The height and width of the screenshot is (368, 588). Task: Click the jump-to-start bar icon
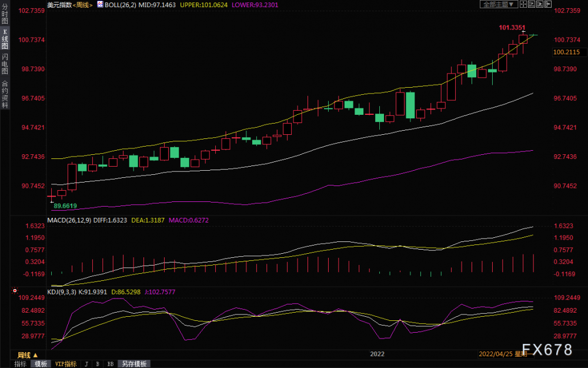click(532, 4)
